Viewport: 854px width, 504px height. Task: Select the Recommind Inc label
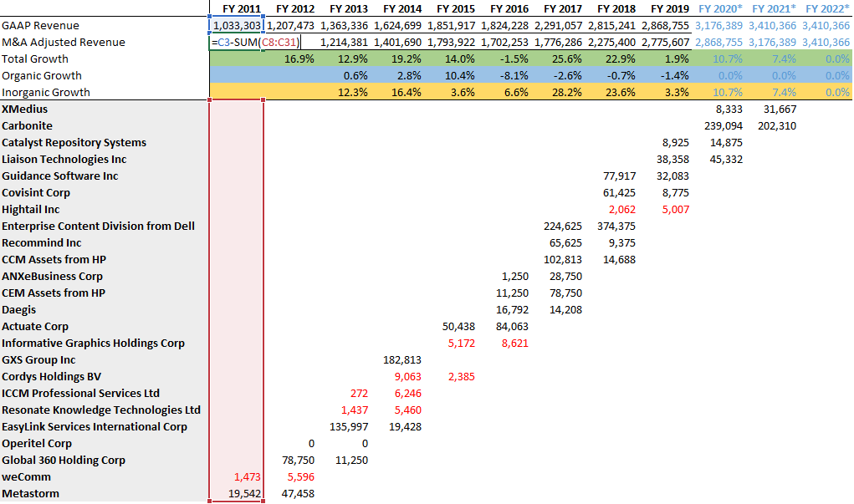point(41,243)
